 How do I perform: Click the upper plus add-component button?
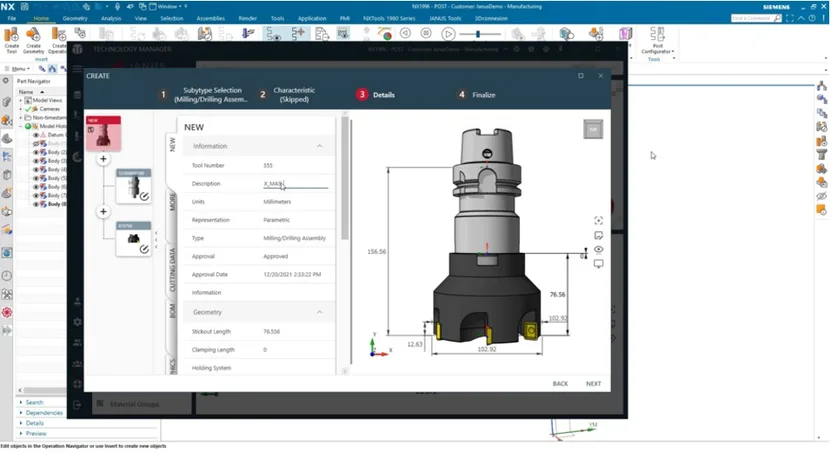click(103, 159)
